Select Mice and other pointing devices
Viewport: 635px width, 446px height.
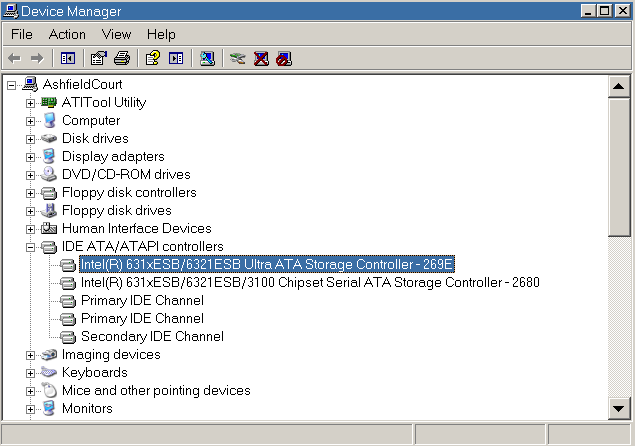coord(156,391)
